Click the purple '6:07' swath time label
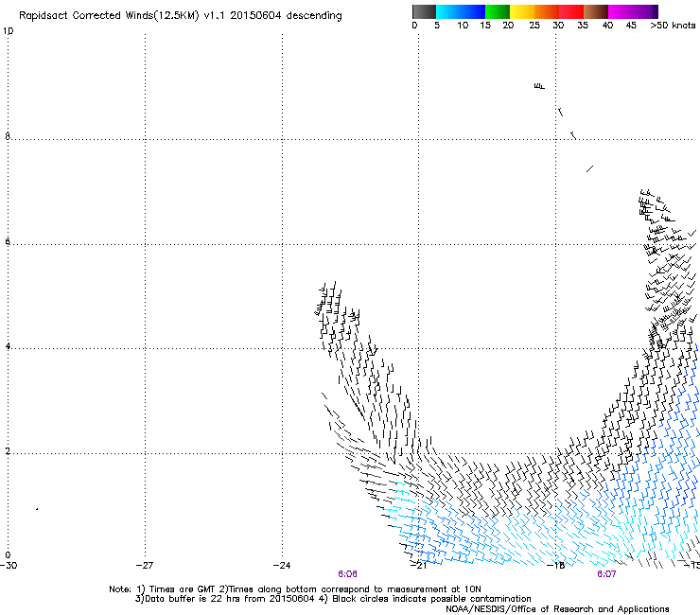The width and height of the screenshot is (700, 615). click(606, 574)
